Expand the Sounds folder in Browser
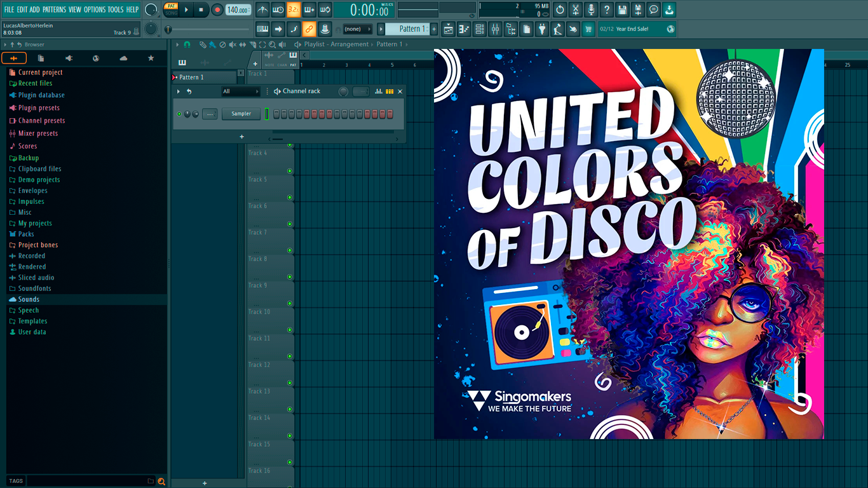The height and width of the screenshot is (488, 868). pos(29,299)
